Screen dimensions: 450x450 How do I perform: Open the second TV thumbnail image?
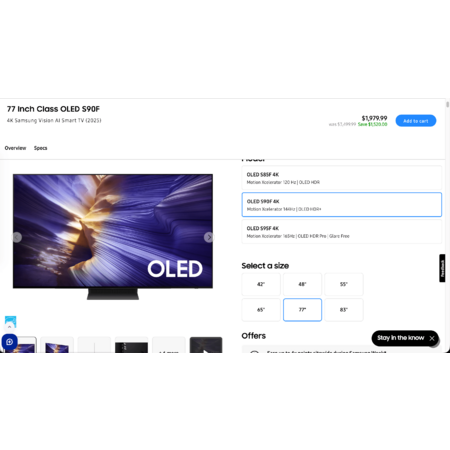[57, 345]
